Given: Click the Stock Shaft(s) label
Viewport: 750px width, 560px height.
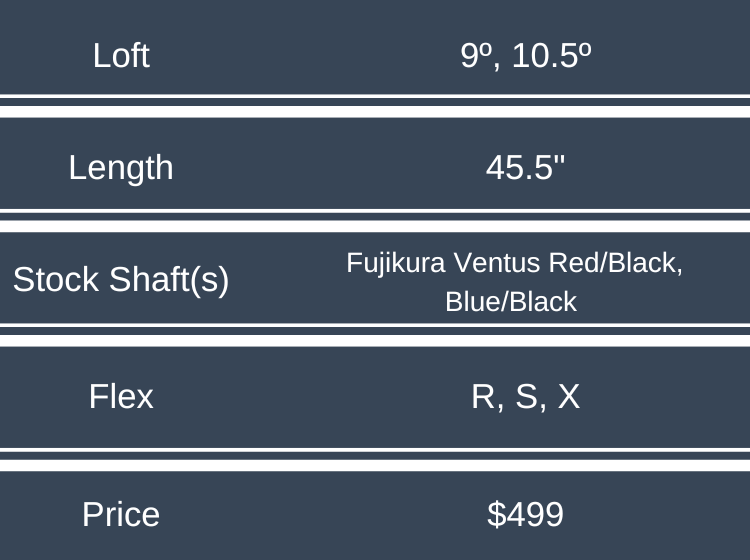Looking at the screenshot, I should tap(121, 280).
